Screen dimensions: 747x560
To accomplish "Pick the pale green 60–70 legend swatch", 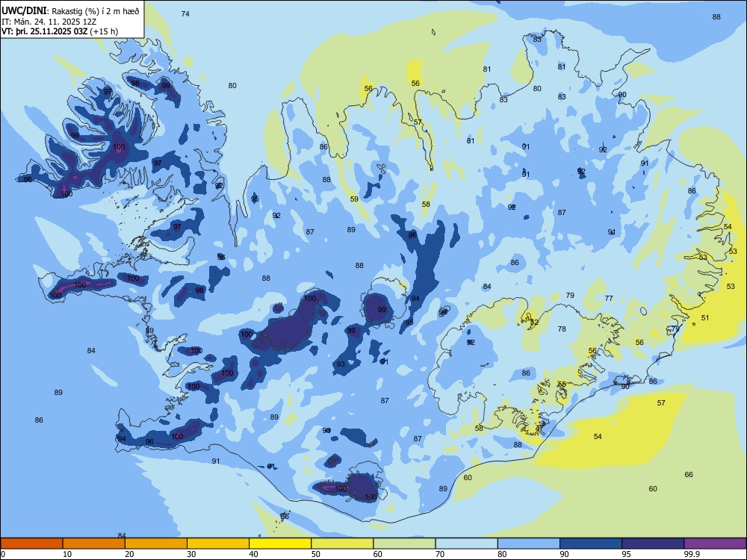I will [x=404, y=544].
